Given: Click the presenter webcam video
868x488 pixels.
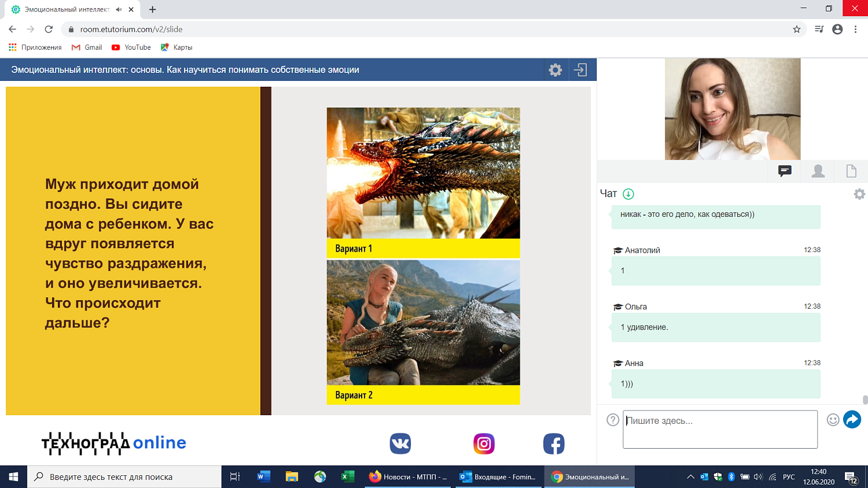Looking at the screenshot, I should coord(733,109).
